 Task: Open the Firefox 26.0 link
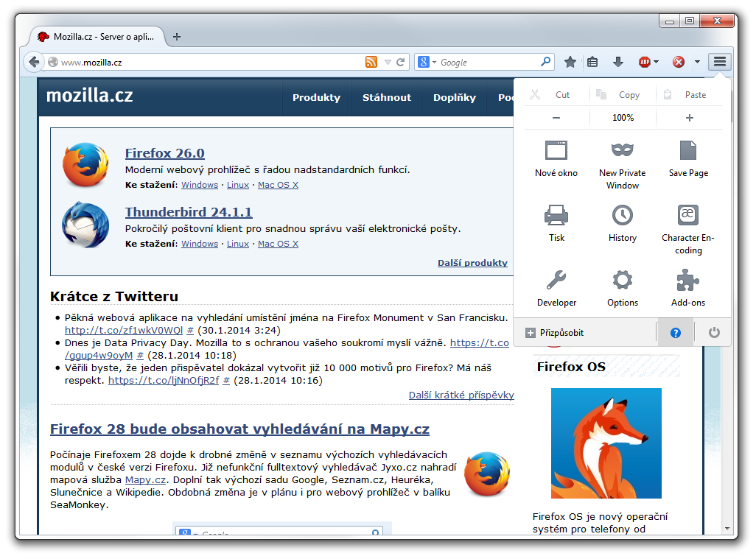(x=164, y=153)
